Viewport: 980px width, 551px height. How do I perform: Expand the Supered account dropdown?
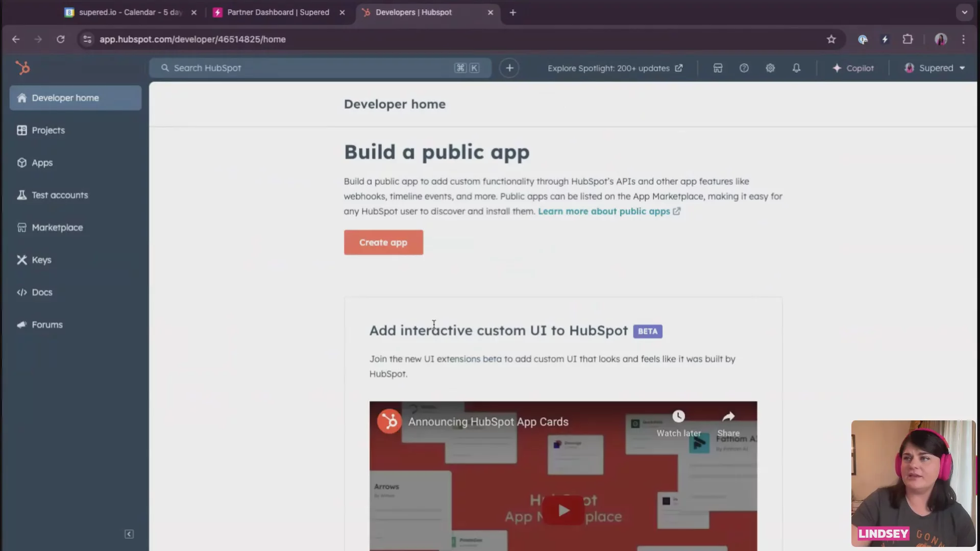tap(935, 68)
